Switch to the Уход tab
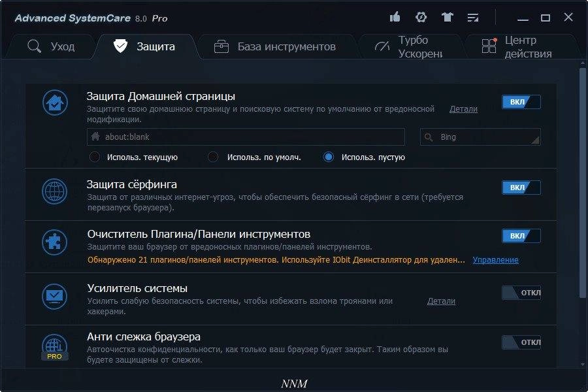Image resolution: width=588 pixels, height=392 pixels. (52, 46)
